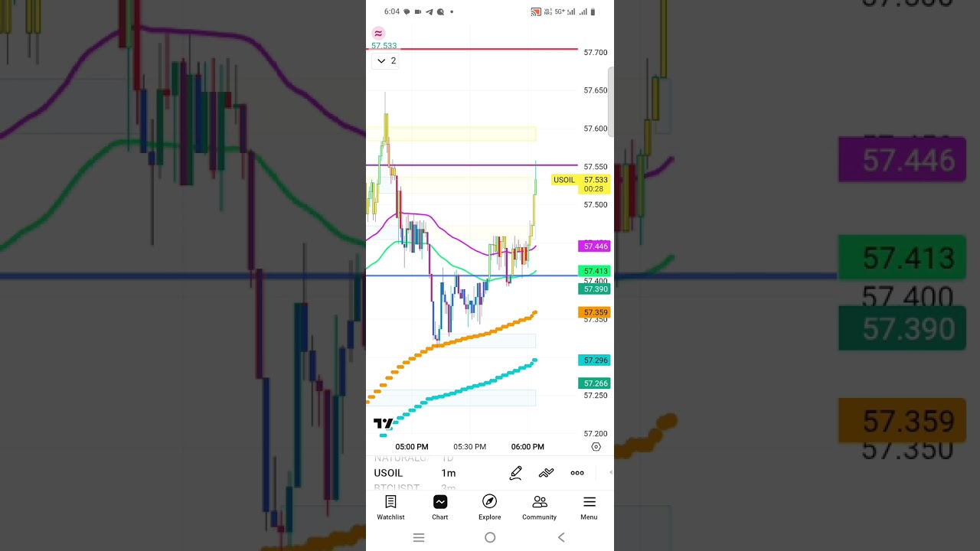The height and width of the screenshot is (551, 980).
Task: Click the 57.533 price text under logo
Action: coord(384,46)
